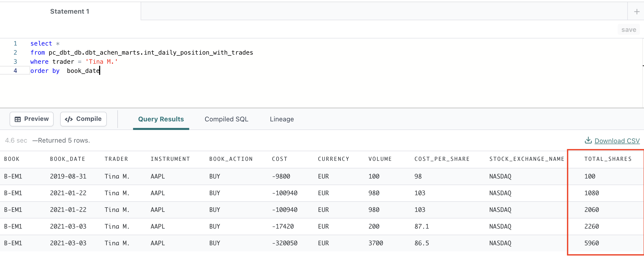
Task: Select the total shares cell showing 5960
Action: tap(591, 243)
